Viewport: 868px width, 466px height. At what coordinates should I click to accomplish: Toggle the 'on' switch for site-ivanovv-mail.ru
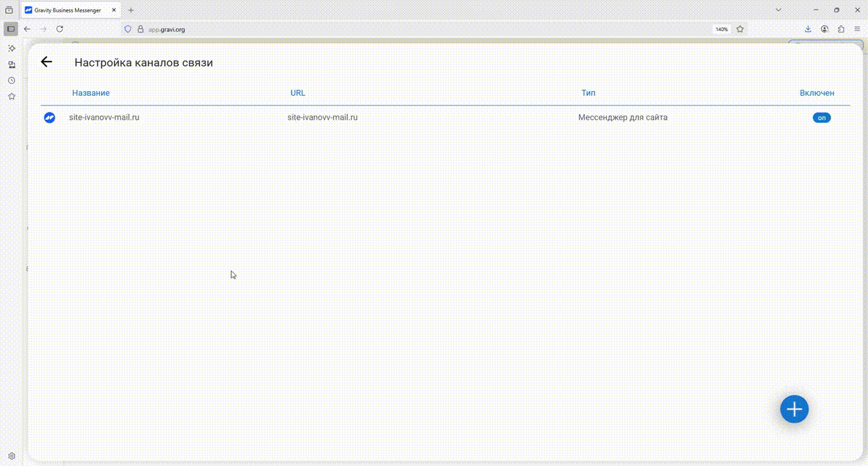(821, 118)
